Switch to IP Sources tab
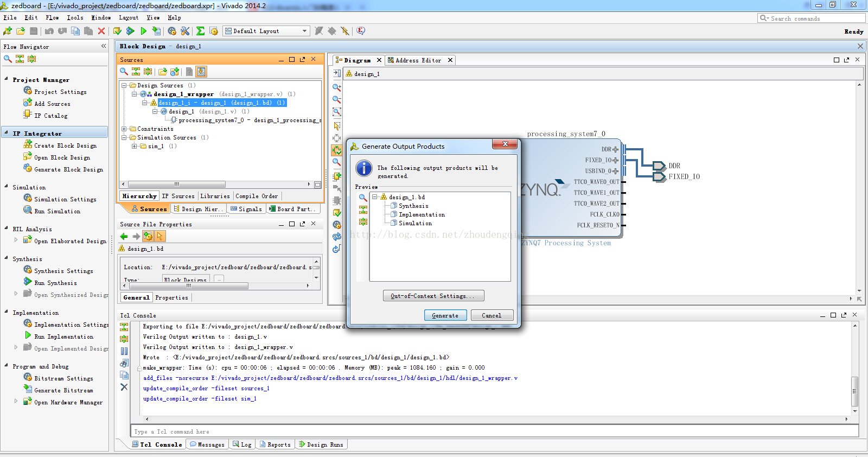Viewport: 868px width, 457px height. [x=178, y=196]
